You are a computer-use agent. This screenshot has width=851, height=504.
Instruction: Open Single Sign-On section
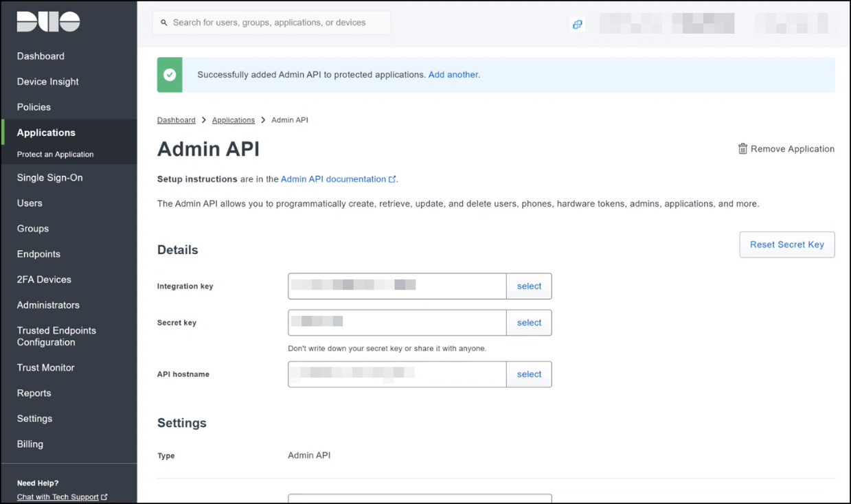[x=49, y=178]
